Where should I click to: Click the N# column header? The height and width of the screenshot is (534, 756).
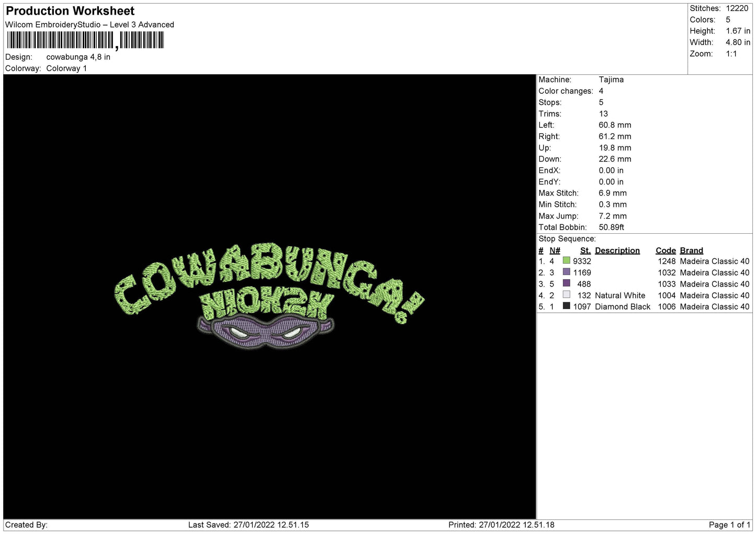[x=555, y=251]
